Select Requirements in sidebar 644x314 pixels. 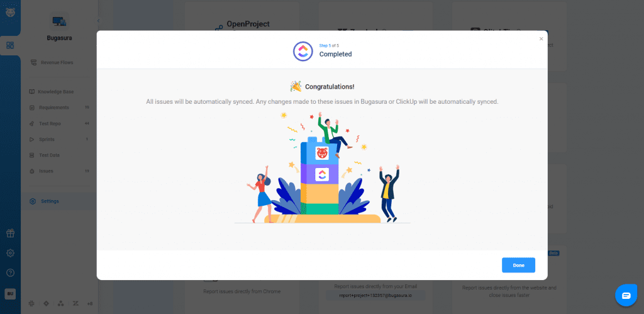59,107
